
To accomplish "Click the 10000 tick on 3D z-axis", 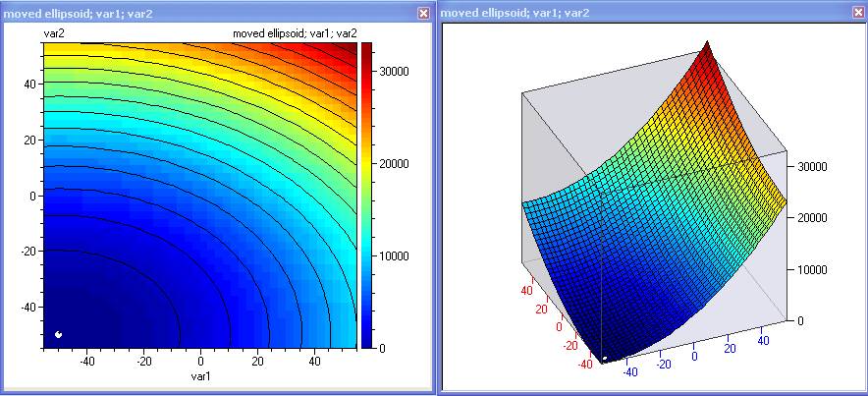I will (817, 269).
